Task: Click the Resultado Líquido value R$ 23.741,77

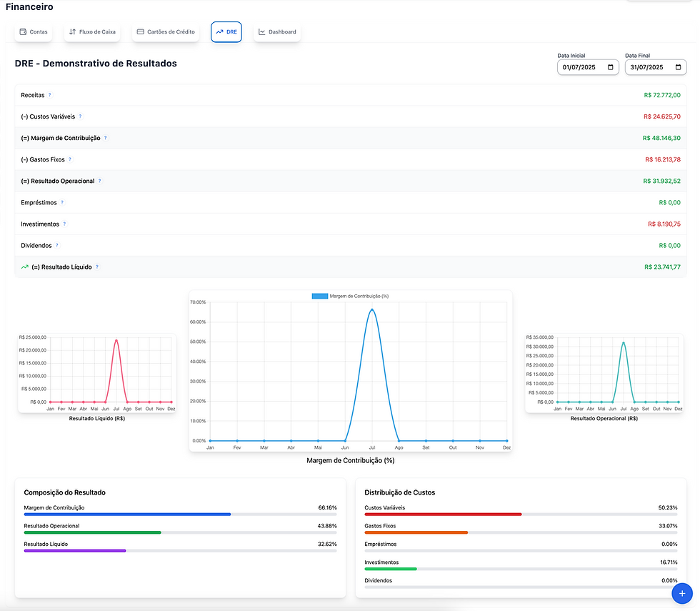Action: coord(663,267)
